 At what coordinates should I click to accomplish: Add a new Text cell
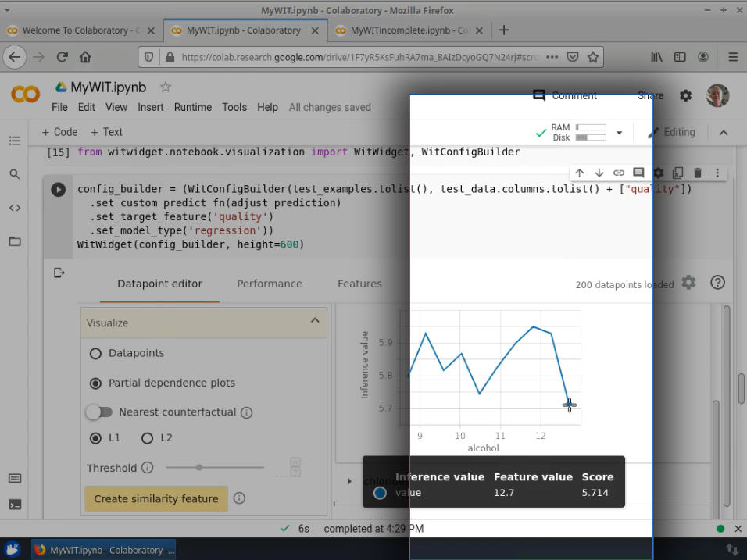(x=106, y=132)
